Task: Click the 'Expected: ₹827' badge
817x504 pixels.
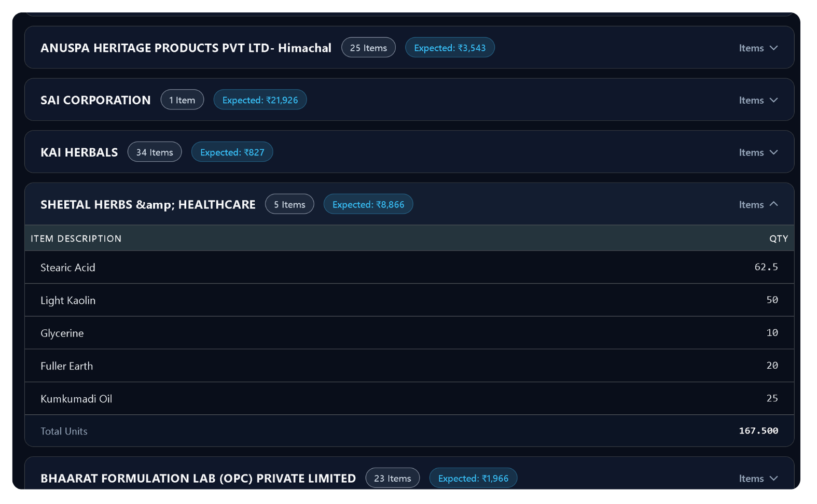Action: pyautogui.click(x=232, y=152)
